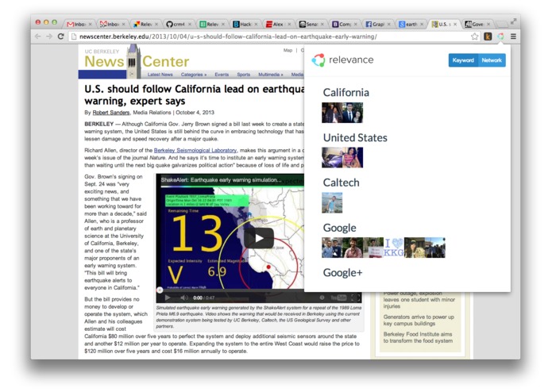Open the Sports nav item
This screenshot has height=392, width=552.
click(244, 75)
